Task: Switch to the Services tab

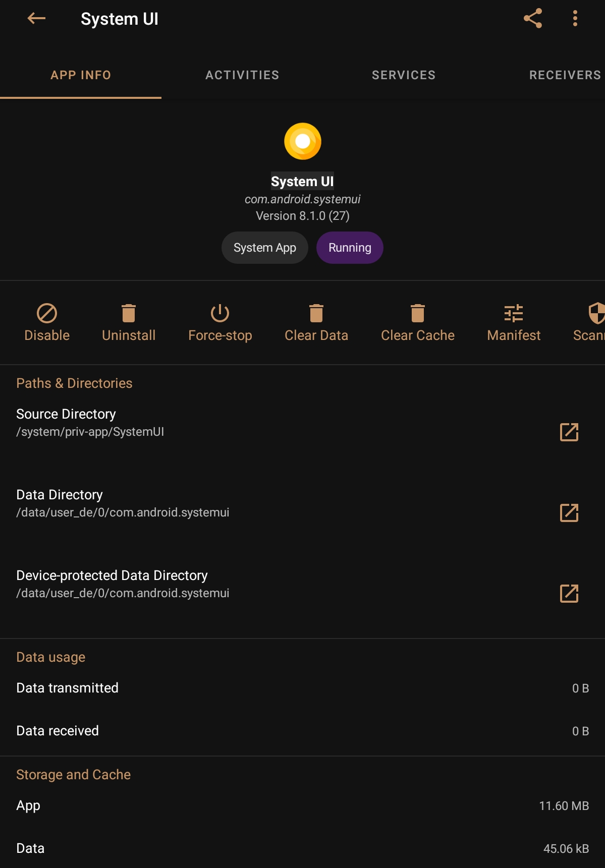Action: (404, 75)
